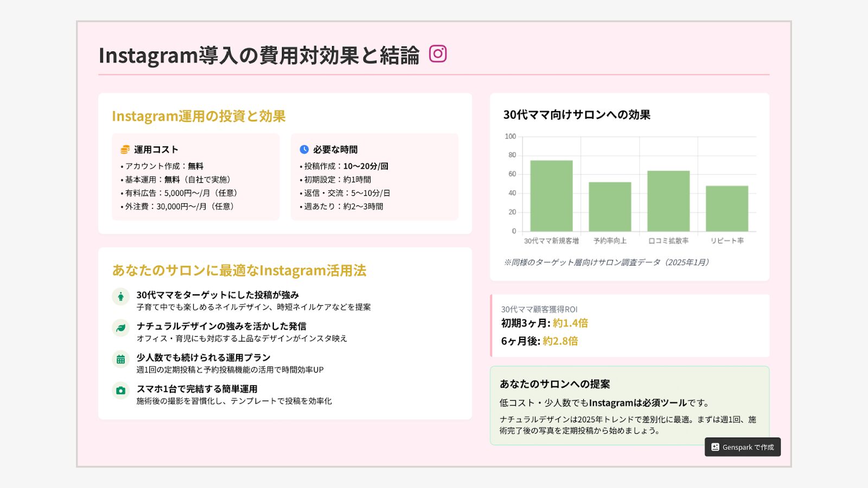868x488 pixels.
Task: Click the Instagram logo icon in title
Action: [438, 54]
